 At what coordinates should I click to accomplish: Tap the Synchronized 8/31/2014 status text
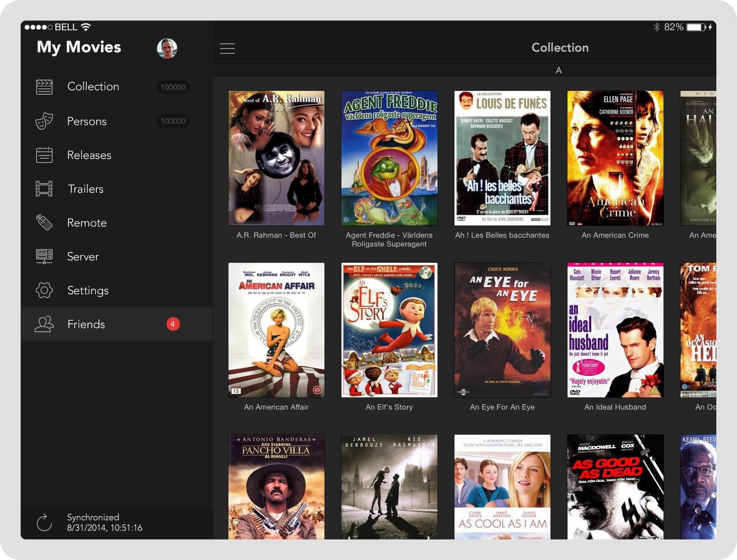click(x=104, y=522)
